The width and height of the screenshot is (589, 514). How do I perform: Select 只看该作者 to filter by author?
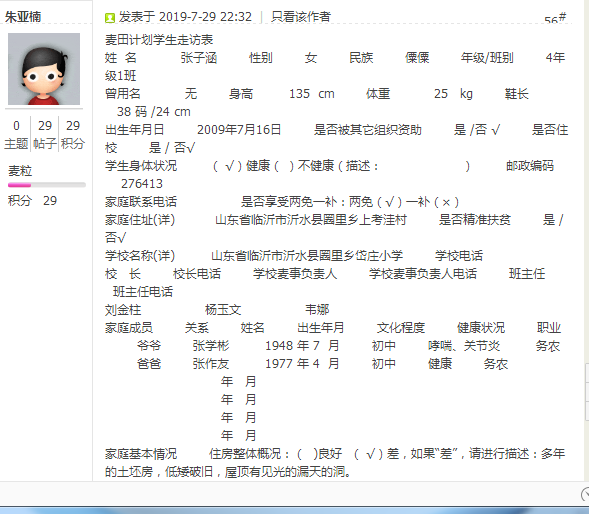[301, 17]
